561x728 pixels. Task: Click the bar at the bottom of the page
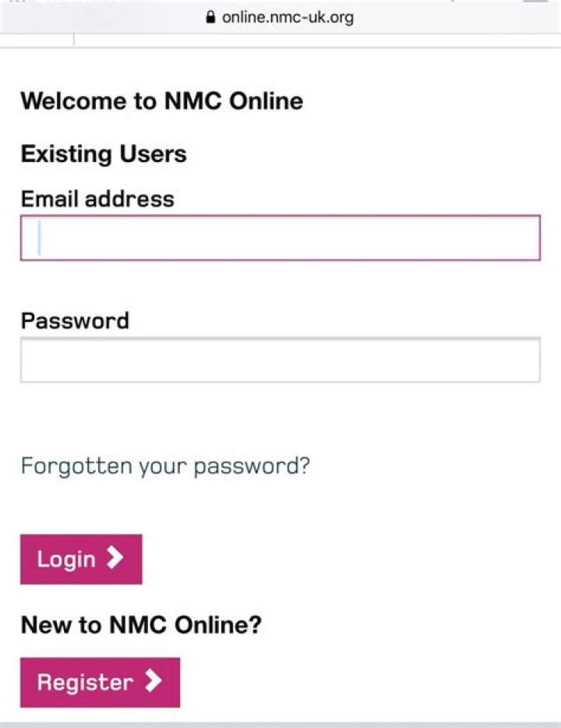(280, 723)
